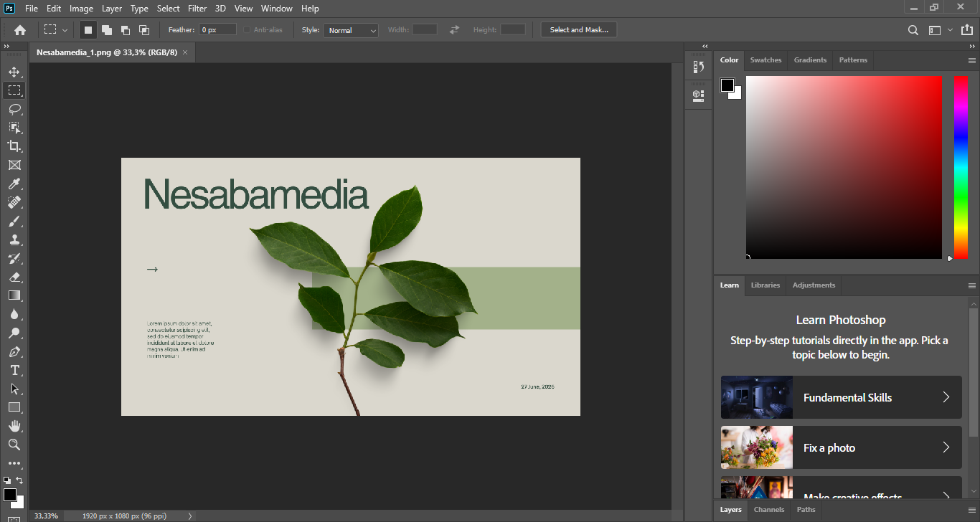
Task: Expand the Fundamental Skills tutorial chevron
Action: (x=946, y=397)
